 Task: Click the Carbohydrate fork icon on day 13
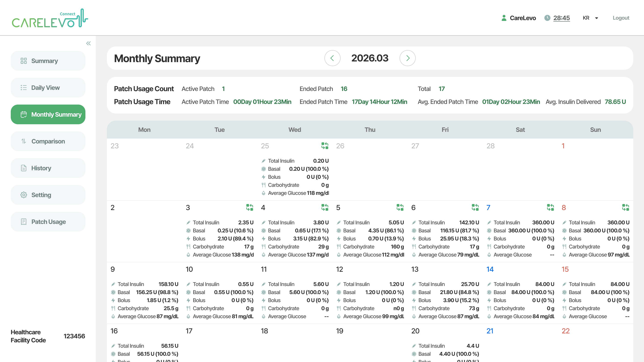point(414,308)
